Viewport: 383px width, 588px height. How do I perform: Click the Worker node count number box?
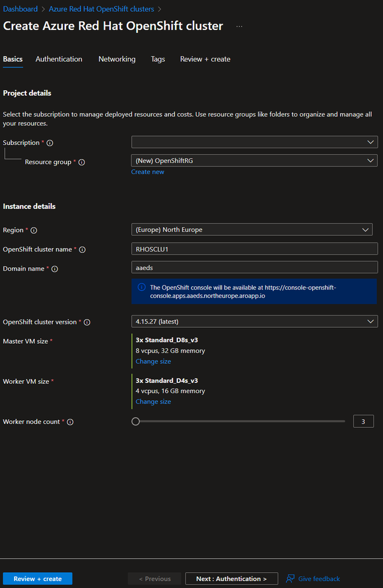pyautogui.click(x=364, y=421)
